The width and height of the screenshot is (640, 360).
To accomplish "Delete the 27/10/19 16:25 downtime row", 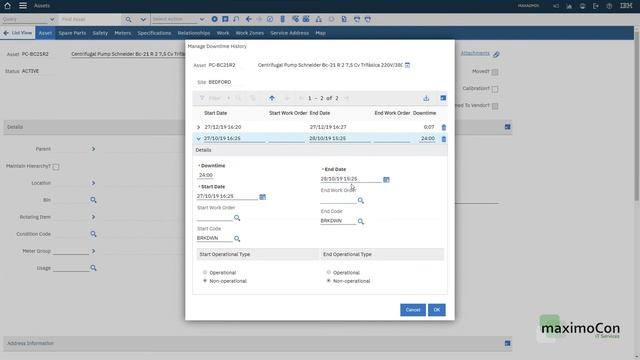I will coord(444,139).
